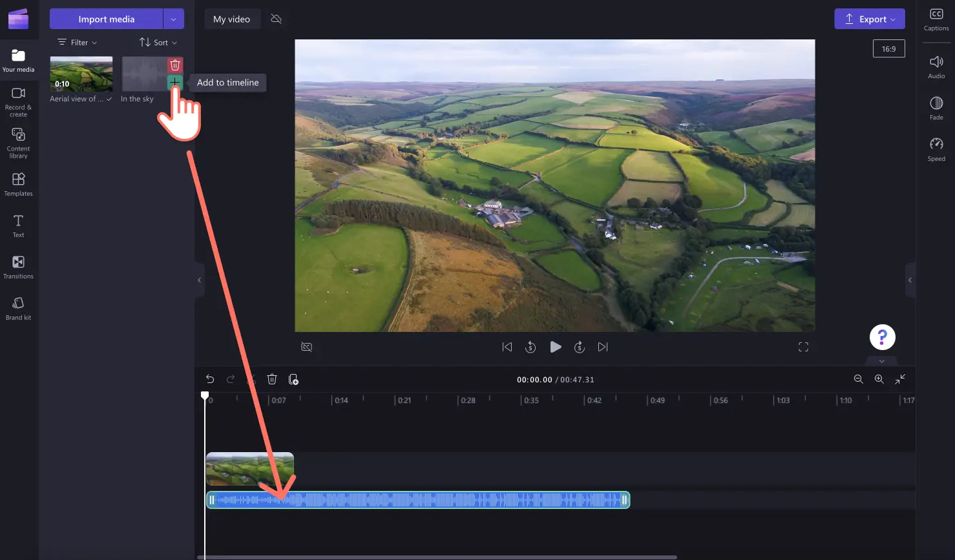The height and width of the screenshot is (560, 955).
Task: Open the Filter dropdown
Action: click(x=78, y=43)
